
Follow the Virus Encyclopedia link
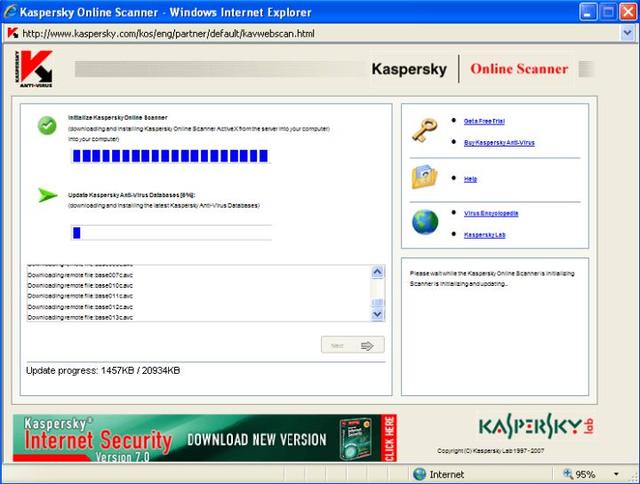click(x=491, y=213)
